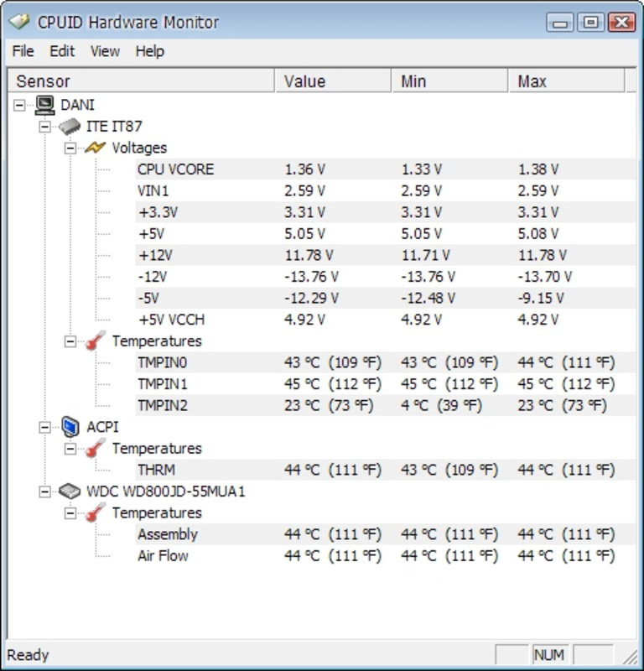Collapse ACPI Temperatures group

click(x=70, y=449)
